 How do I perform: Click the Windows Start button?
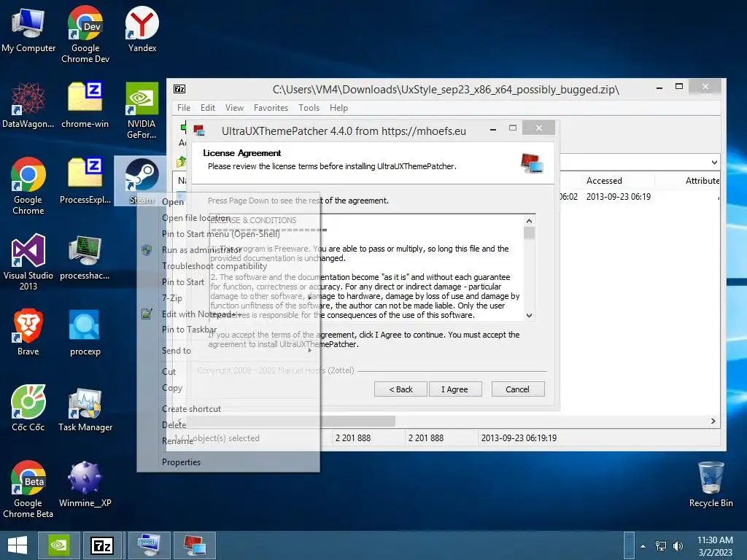pyautogui.click(x=18, y=545)
